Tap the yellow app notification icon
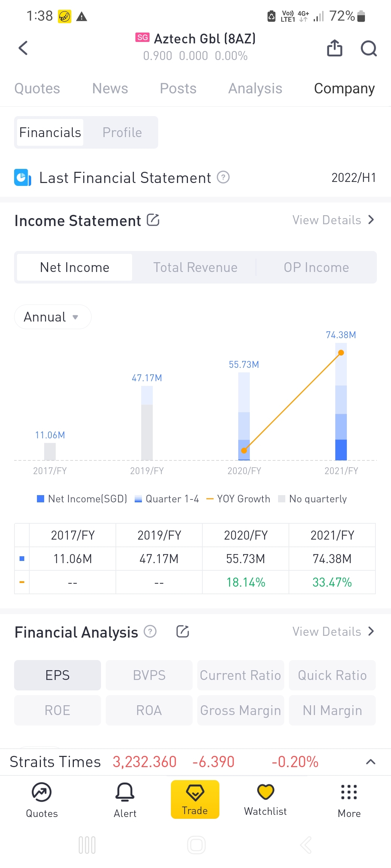Viewport: 391px width, 868px height. tap(64, 16)
